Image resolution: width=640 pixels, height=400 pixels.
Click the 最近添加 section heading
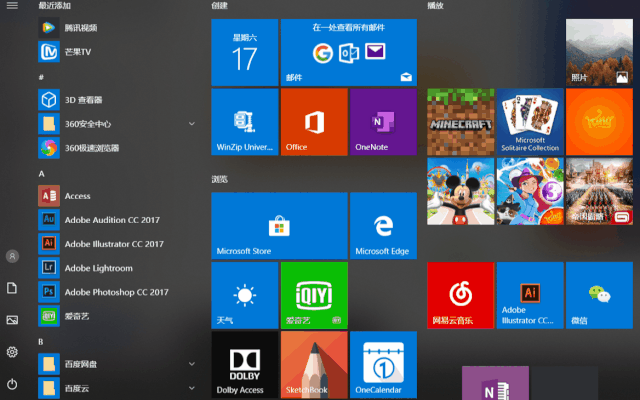54,6
